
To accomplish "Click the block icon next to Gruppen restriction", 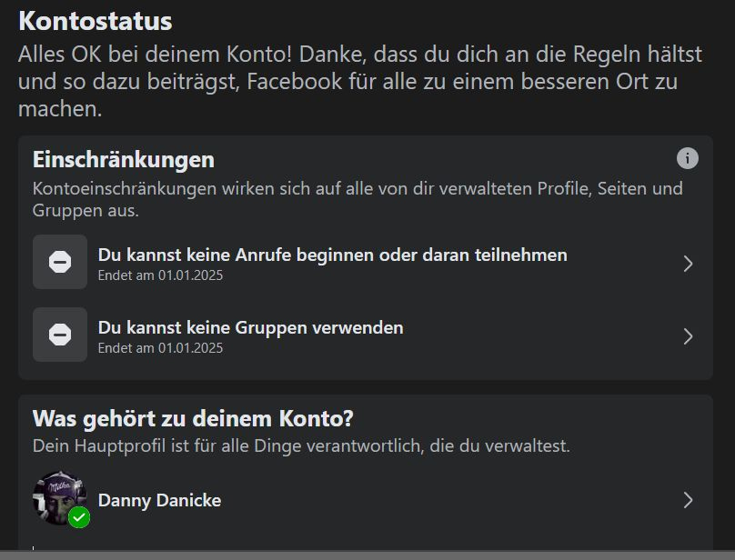I will coord(60,335).
